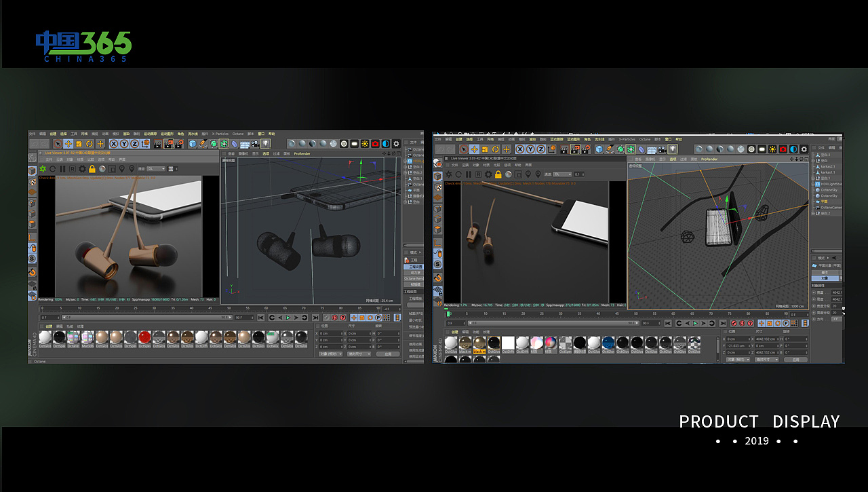868x492 pixels.
Task: Switch to 对象 tab in right attributes panel
Action: tap(825, 278)
